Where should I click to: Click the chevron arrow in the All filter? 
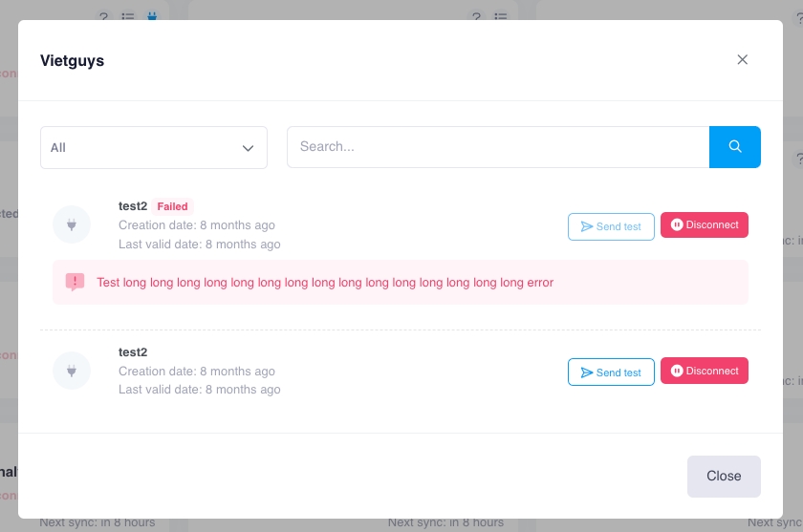pos(248,148)
